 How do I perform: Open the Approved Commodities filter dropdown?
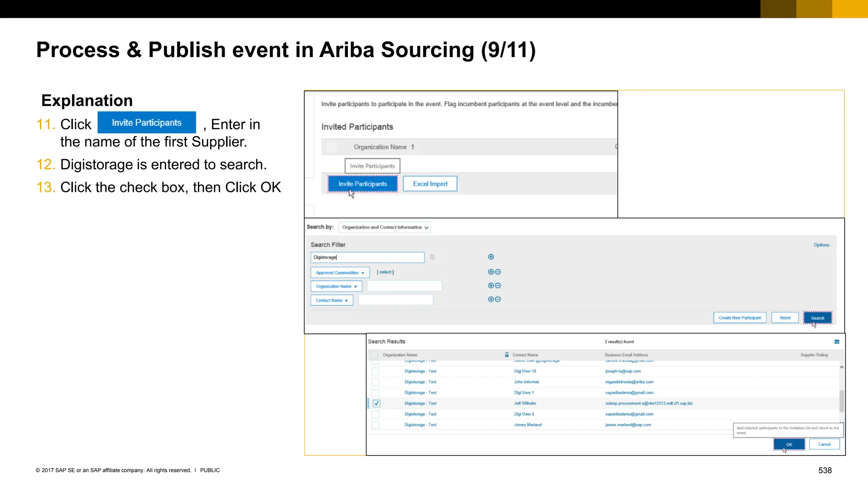(340, 273)
